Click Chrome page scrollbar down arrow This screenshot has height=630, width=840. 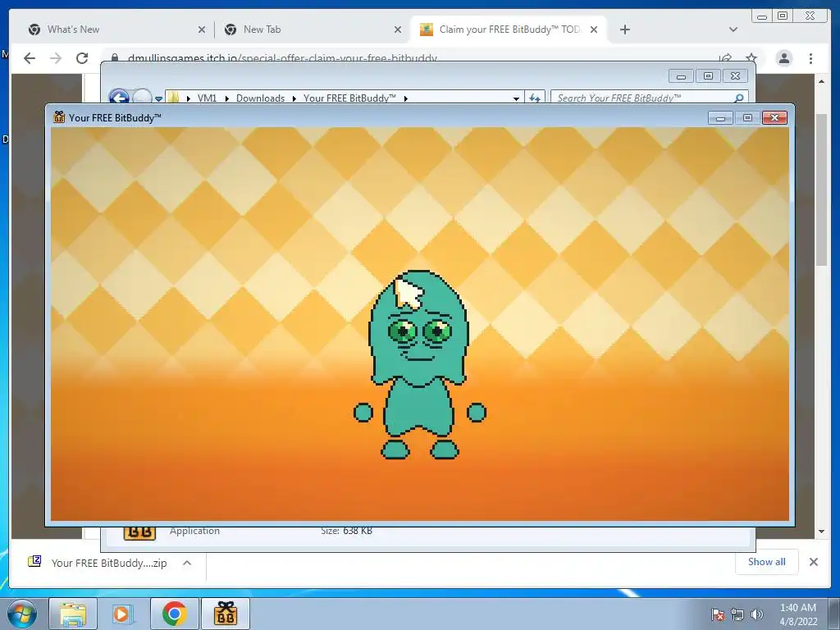pyautogui.click(x=821, y=532)
